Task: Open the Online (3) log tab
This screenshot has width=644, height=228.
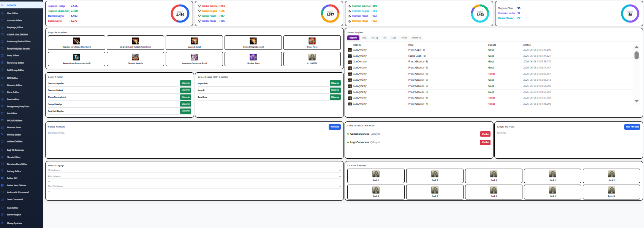Action: (416, 38)
